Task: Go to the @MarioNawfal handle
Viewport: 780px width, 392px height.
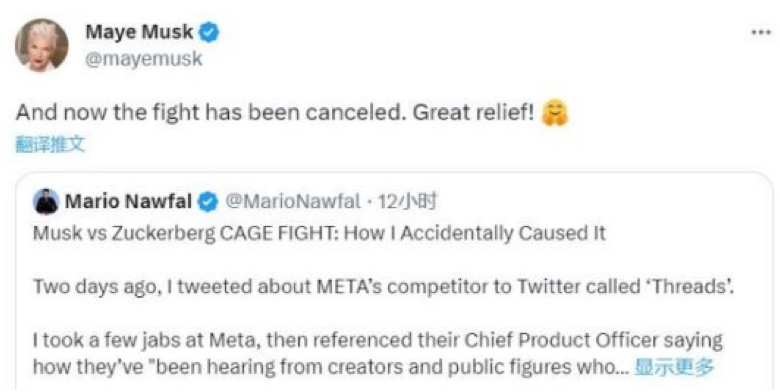Action: point(292,201)
